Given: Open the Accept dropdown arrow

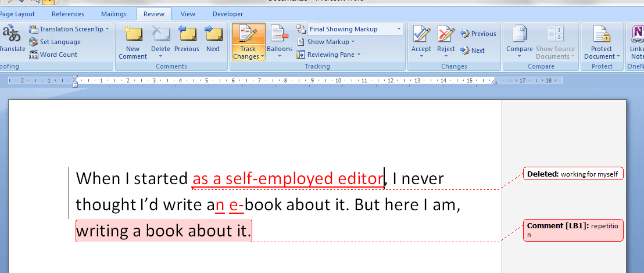Looking at the screenshot, I should (421, 57).
